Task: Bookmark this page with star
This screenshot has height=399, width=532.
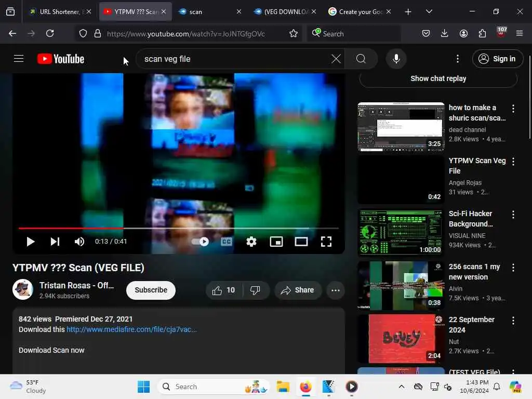Action: (294, 33)
